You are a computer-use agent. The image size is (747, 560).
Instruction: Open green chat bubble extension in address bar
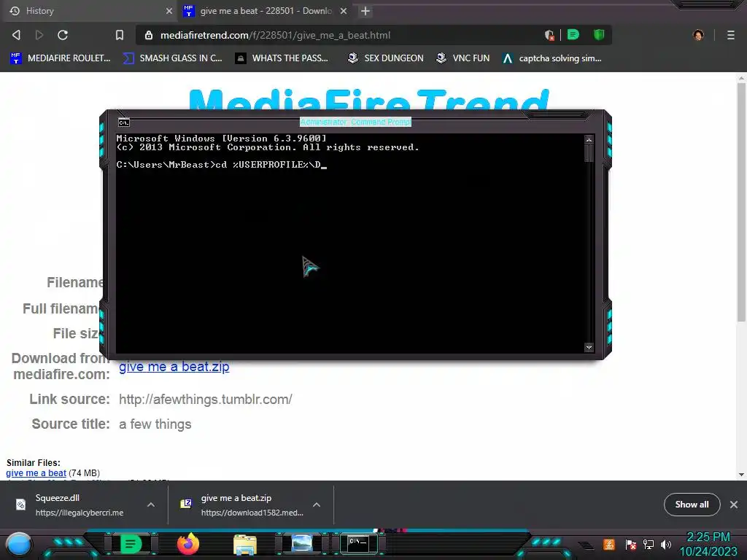(x=573, y=35)
